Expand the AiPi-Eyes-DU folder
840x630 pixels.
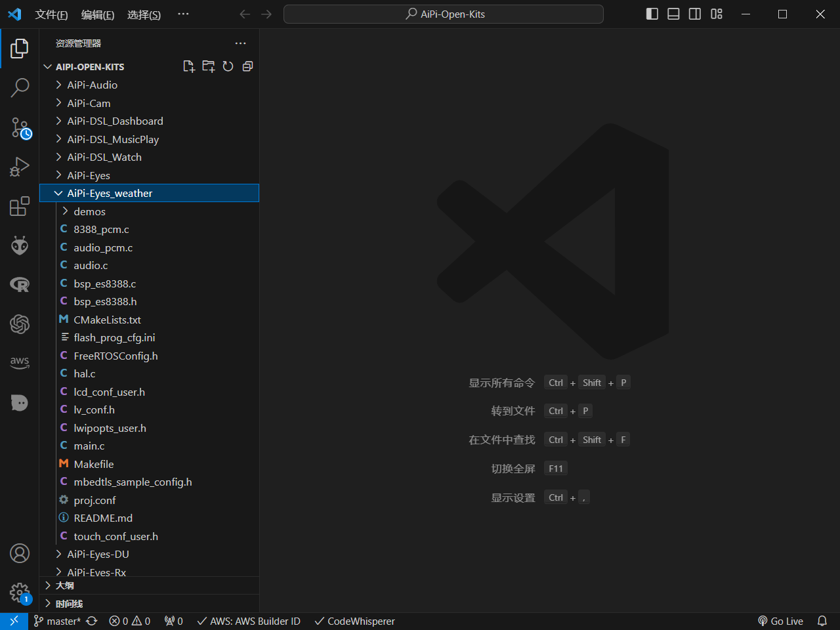pyautogui.click(x=150, y=554)
